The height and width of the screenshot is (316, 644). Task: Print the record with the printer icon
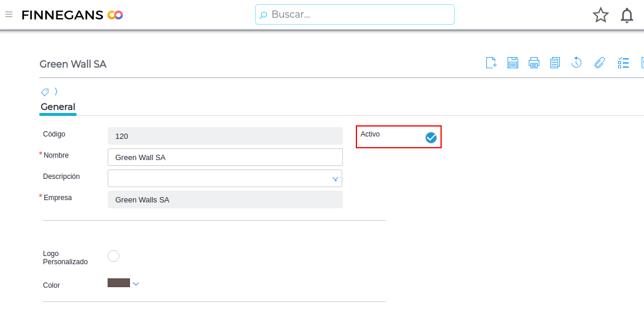534,63
